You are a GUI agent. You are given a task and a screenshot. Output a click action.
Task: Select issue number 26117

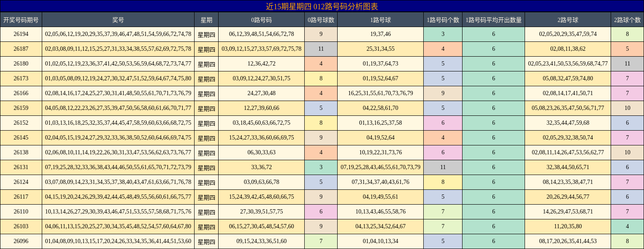coord(21,197)
